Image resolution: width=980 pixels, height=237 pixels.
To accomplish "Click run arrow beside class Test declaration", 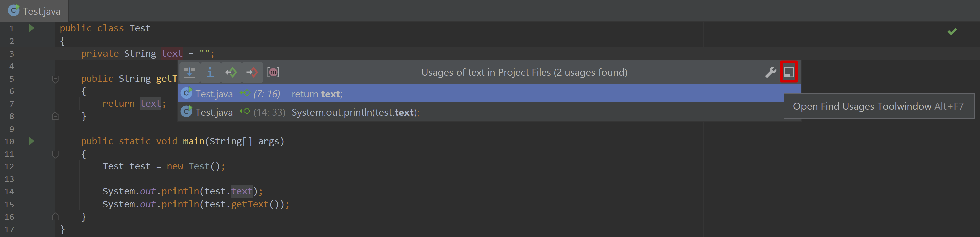I will coord(31,28).
